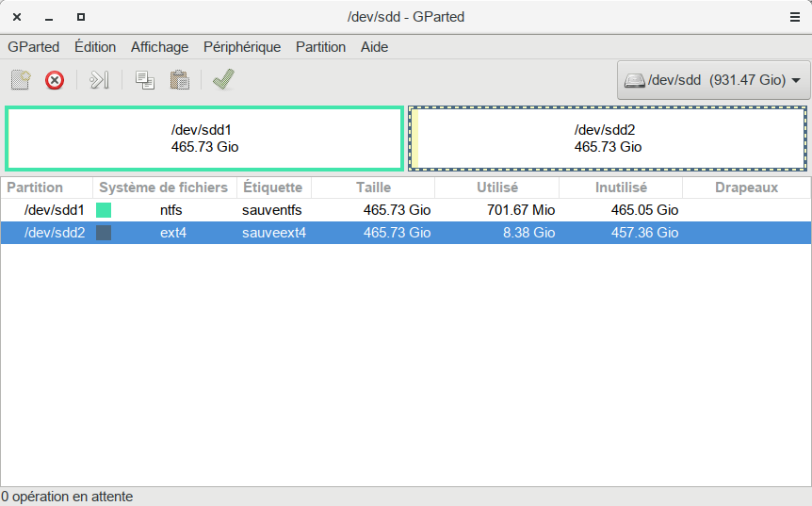Open the window hamburger menu in title bar
Image resolution: width=812 pixels, height=506 pixels.
pyautogui.click(x=794, y=17)
